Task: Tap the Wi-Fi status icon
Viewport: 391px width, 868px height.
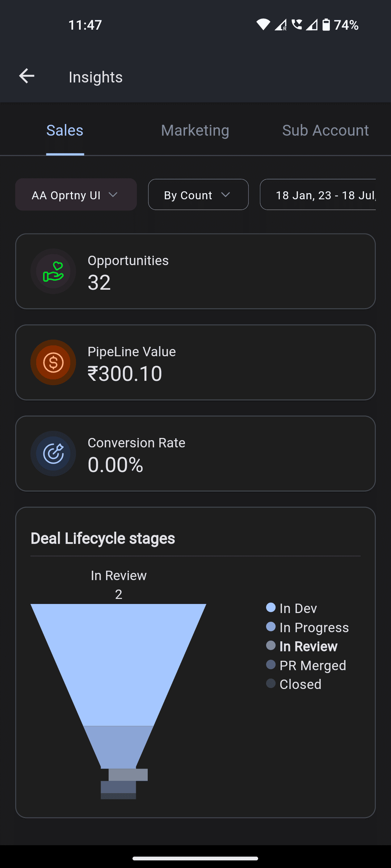Action: (263, 25)
